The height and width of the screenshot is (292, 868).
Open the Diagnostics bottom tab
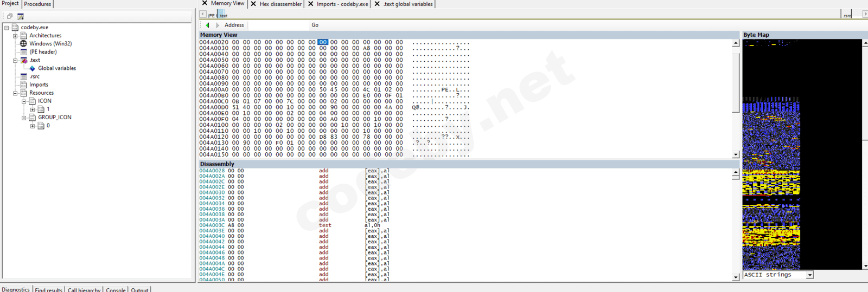click(16, 289)
